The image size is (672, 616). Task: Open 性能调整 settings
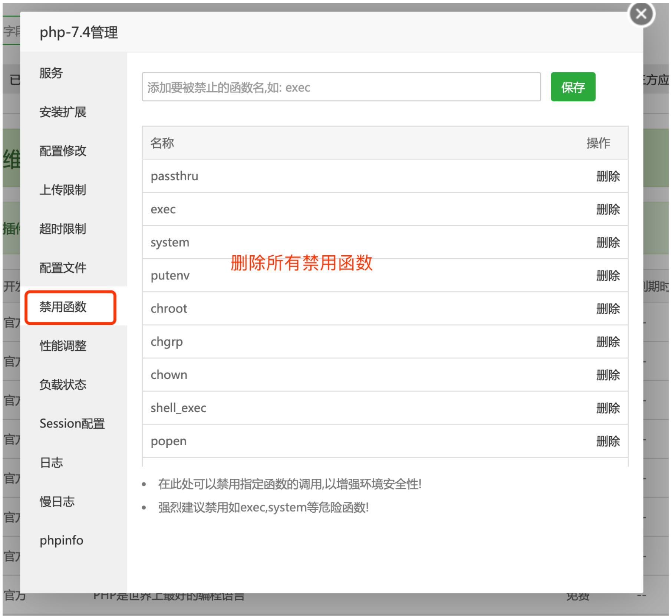[63, 346]
